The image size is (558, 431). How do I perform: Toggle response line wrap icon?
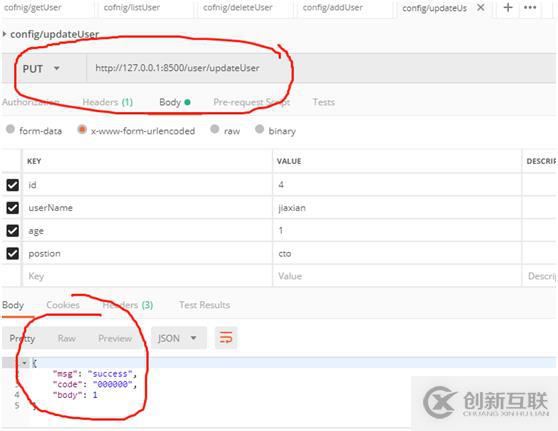pyautogui.click(x=226, y=337)
